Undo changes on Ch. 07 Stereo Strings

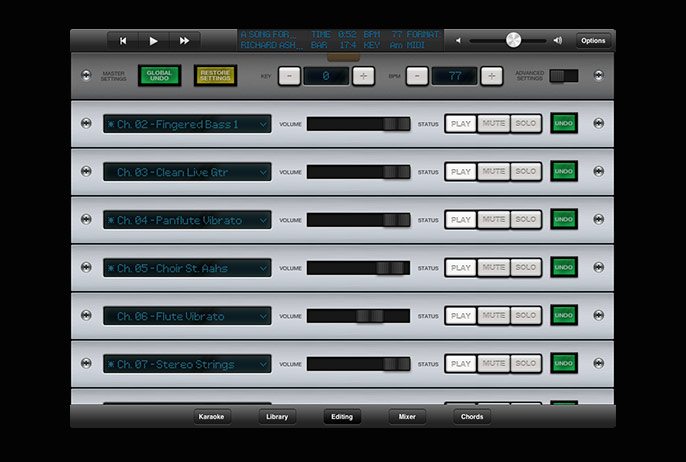(x=564, y=363)
